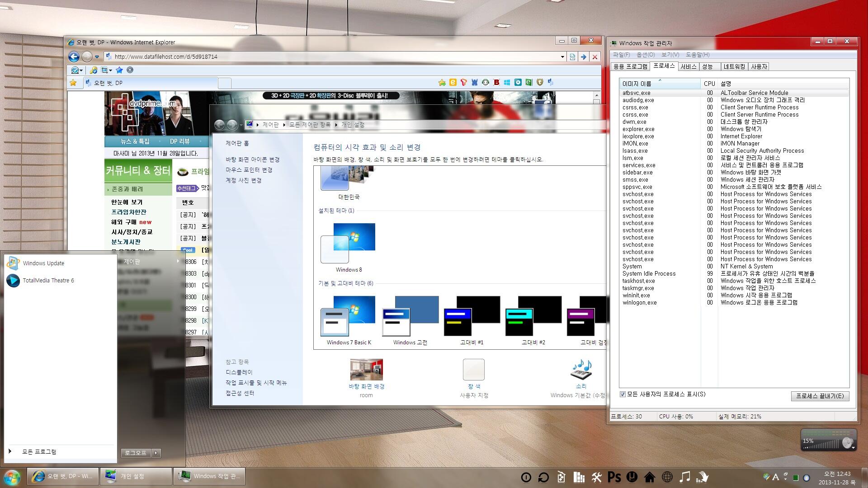The width and height of the screenshot is (868, 488).
Task: Click the power icon on the taskbar
Action: point(526,477)
